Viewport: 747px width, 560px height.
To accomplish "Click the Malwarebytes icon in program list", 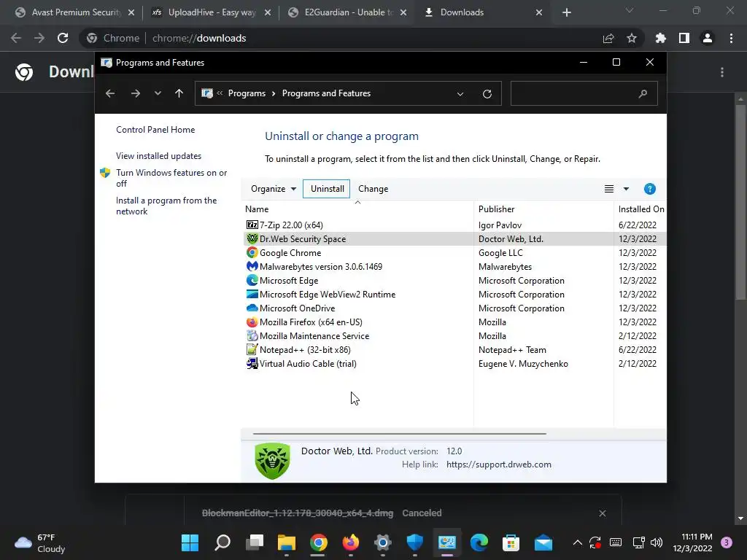I will pos(252,266).
